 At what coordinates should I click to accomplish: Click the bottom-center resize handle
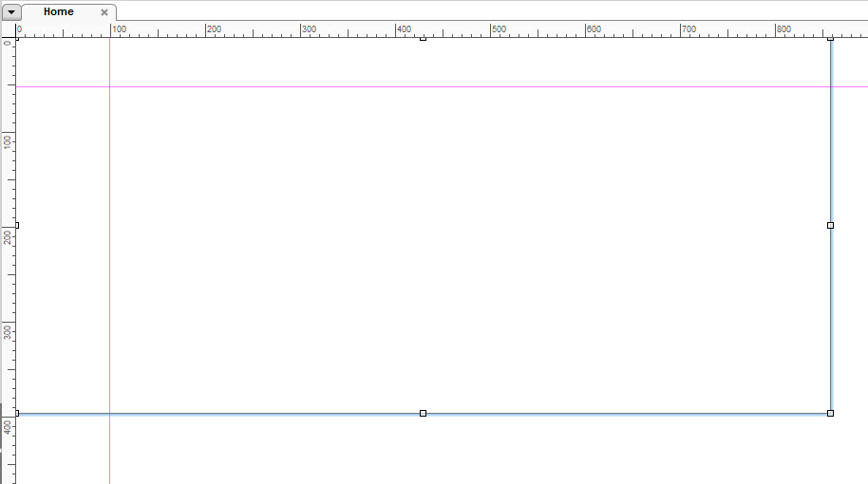[423, 413]
